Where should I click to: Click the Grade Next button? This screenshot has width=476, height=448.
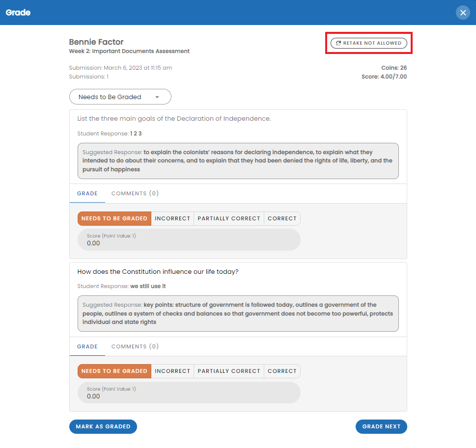pyautogui.click(x=381, y=426)
